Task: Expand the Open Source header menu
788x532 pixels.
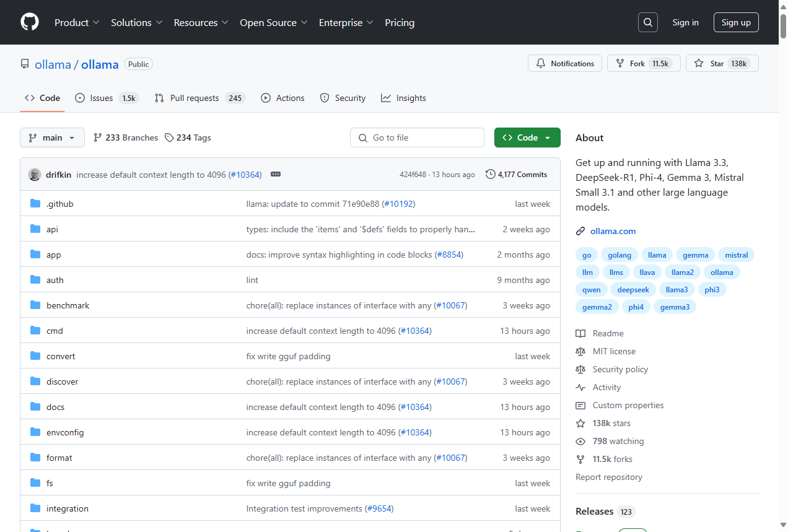Action: [273, 22]
